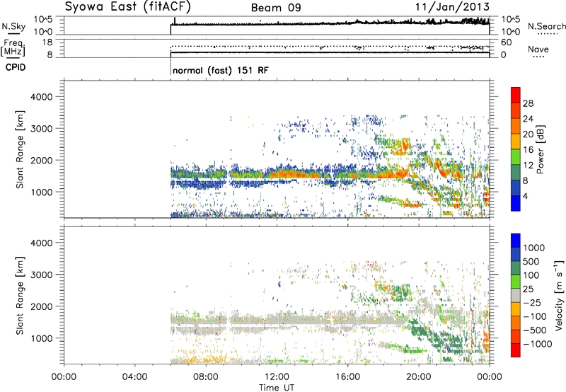Click the 'CPID' label
This screenshot has height=392, width=566.
point(16,67)
